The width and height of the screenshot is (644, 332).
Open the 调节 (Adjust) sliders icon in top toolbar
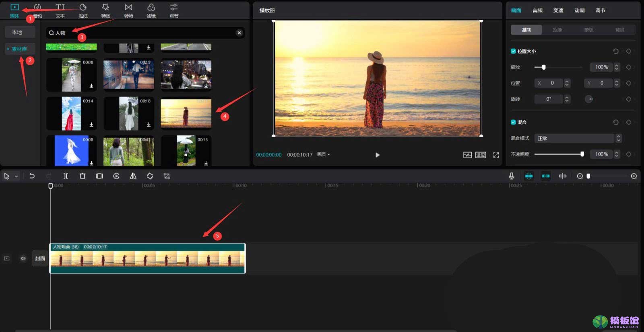174,7
